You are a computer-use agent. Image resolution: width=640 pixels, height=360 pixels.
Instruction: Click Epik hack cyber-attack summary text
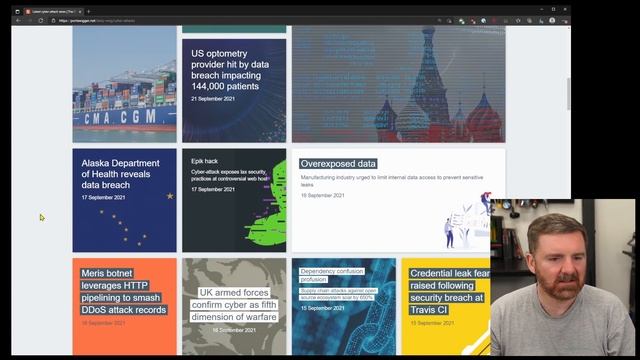point(229,175)
